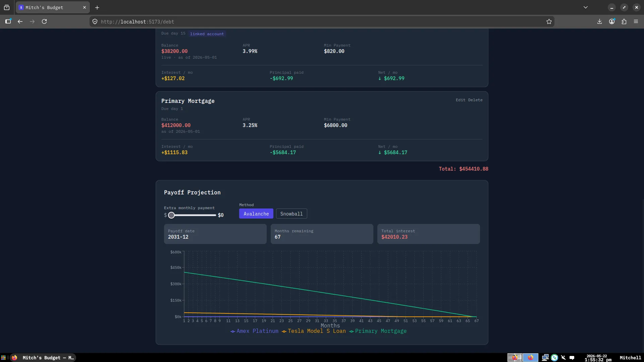Select the Snowball payoff method

pos(291,214)
